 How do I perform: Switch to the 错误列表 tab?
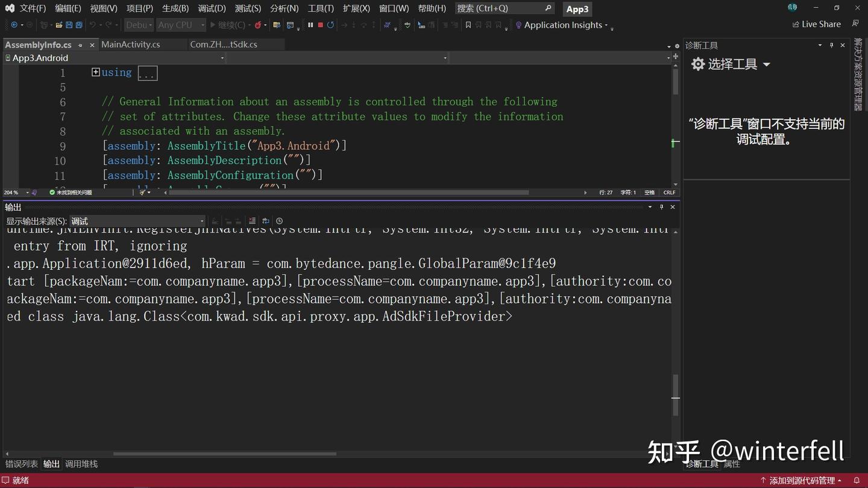click(x=22, y=464)
